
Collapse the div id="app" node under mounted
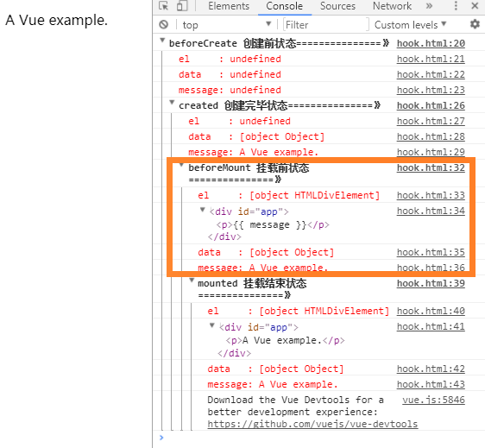click(x=212, y=325)
